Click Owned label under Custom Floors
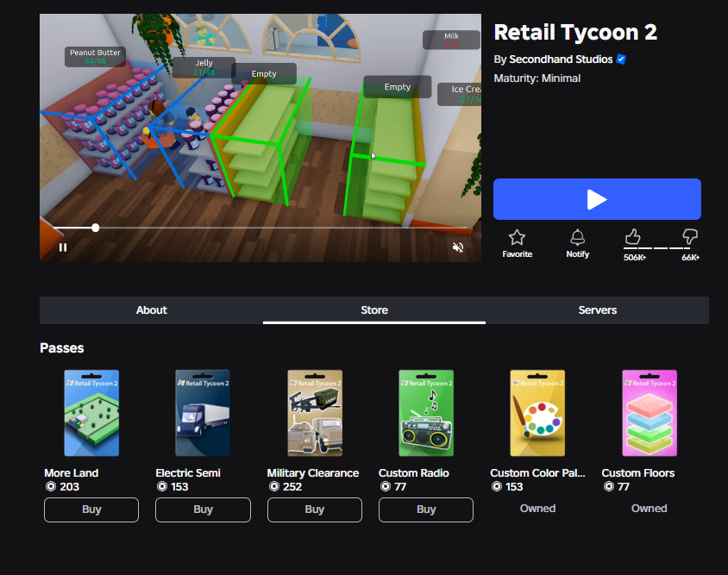Image resolution: width=728 pixels, height=575 pixels. click(x=649, y=508)
